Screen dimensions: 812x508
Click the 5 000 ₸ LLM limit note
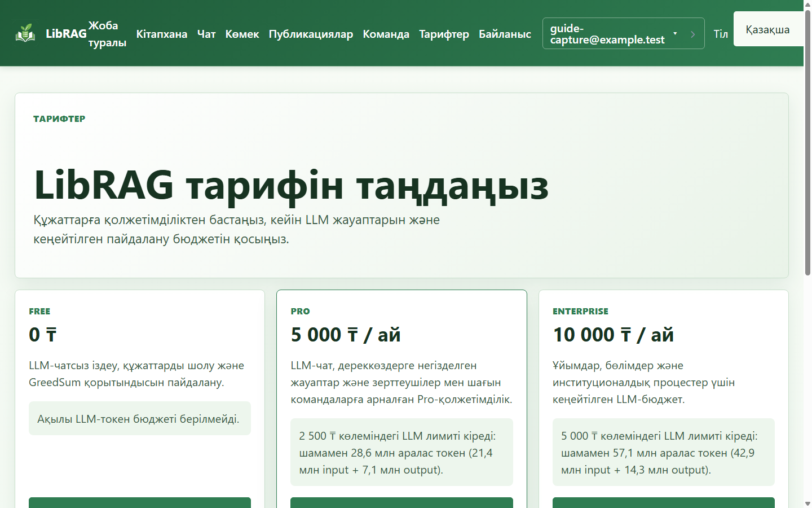click(664, 452)
